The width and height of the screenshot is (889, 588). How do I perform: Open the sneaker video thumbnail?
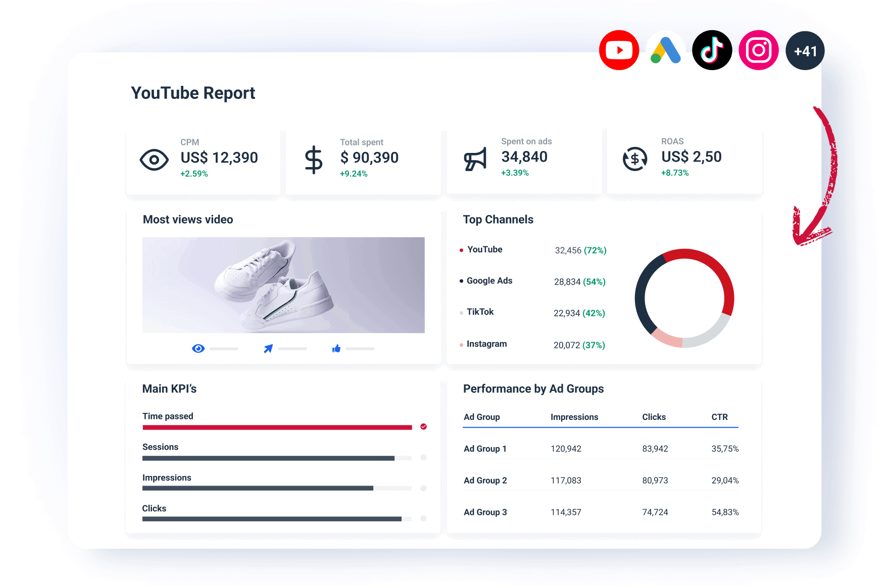coord(283,285)
